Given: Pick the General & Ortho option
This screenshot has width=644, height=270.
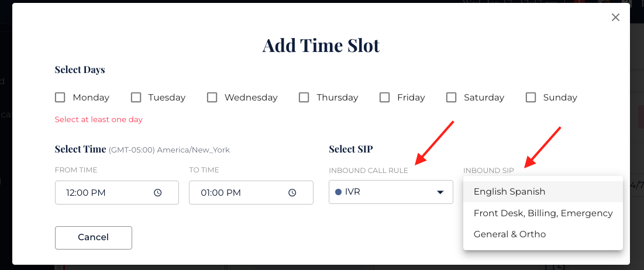Looking at the screenshot, I should (x=509, y=234).
